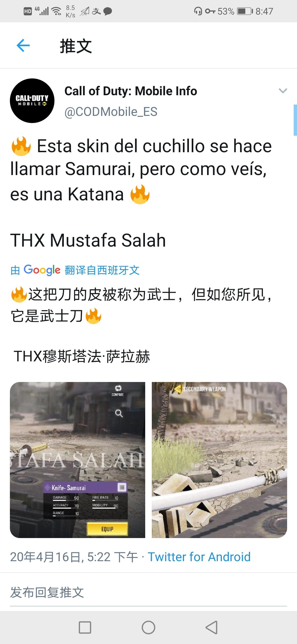Expand the tweet options chevron
This screenshot has height=644, width=297.
pyautogui.click(x=283, y=91)
